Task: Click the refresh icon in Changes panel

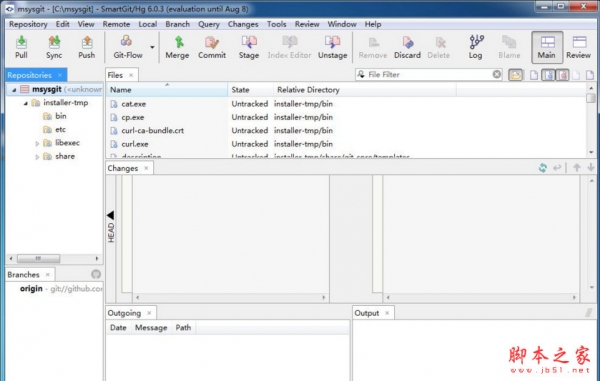Action: (543, 168)
